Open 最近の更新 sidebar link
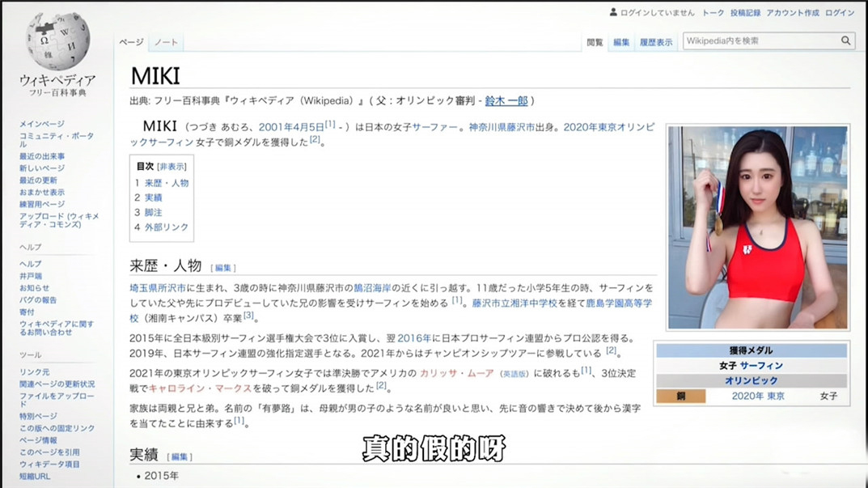The image size is (868, 488). pyautogui.click(x=38, y=180)
